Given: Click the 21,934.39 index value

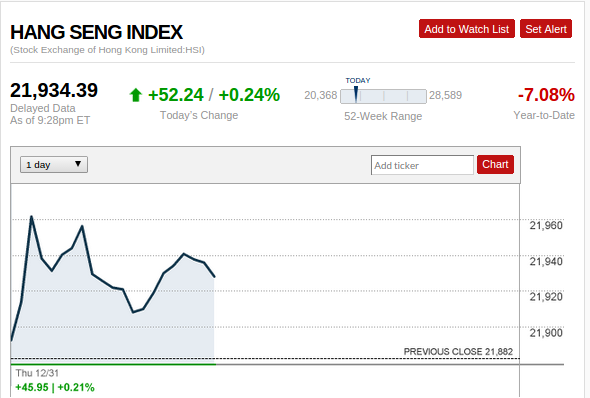Looking at the screenshot, I should [54, 90].
